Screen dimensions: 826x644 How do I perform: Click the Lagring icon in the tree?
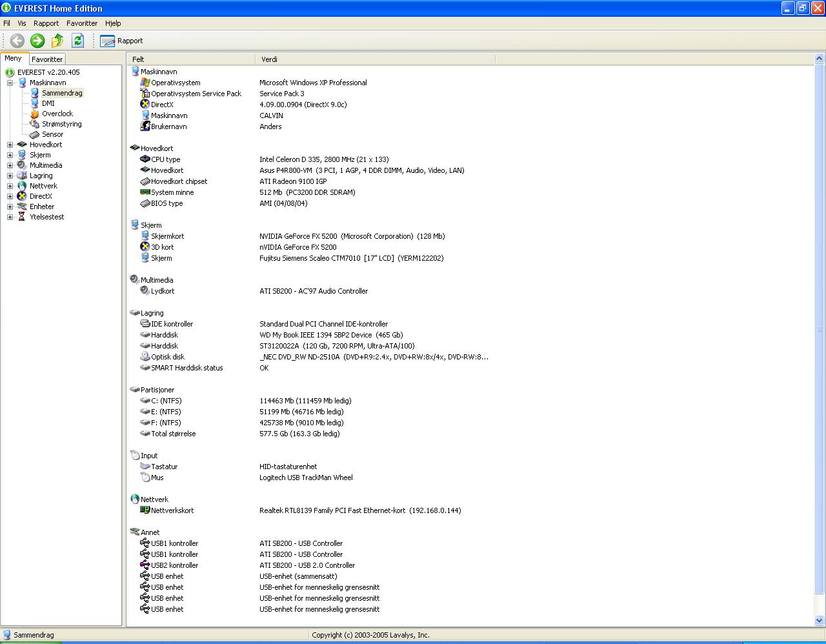22,176
